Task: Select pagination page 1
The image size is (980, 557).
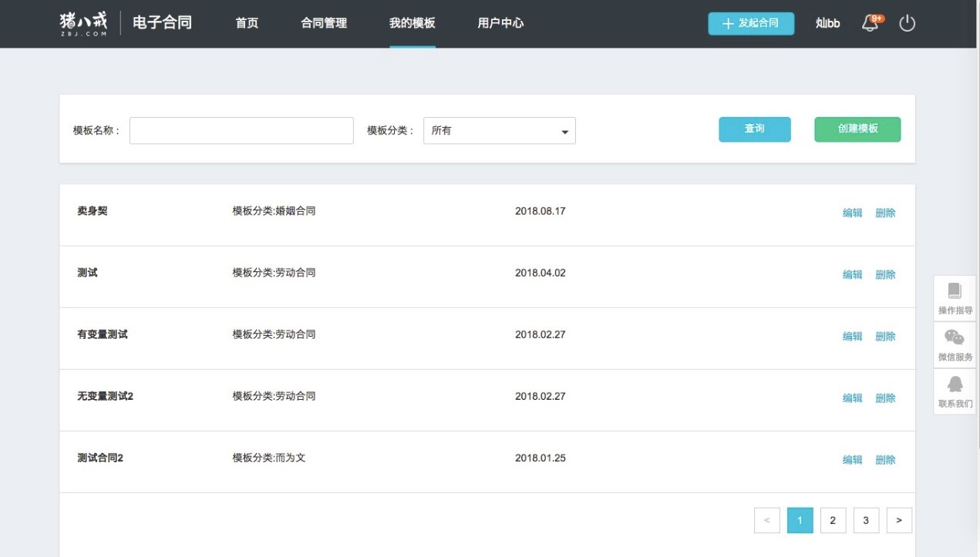Action: (x=800, y=520)
